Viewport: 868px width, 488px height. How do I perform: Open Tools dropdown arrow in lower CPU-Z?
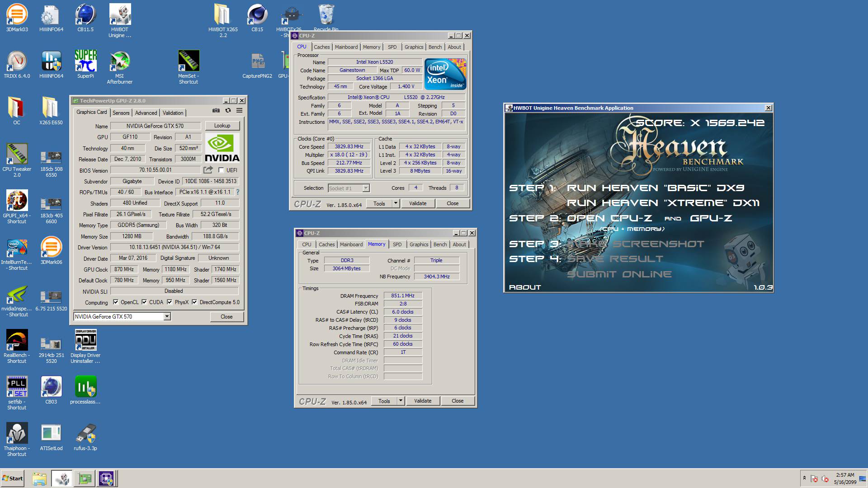pyautogui.click(x=401, y=401)
